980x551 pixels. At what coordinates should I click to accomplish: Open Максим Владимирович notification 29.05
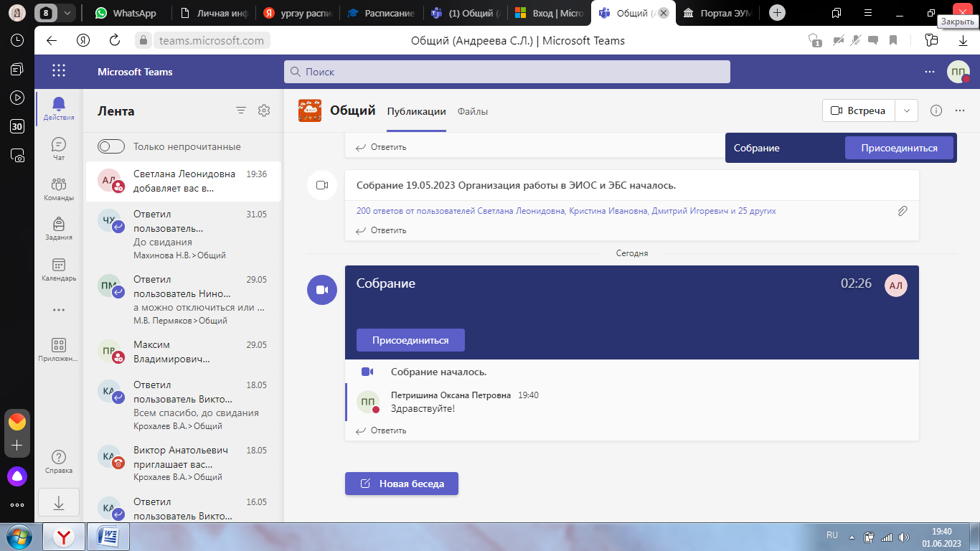point(184,352)
